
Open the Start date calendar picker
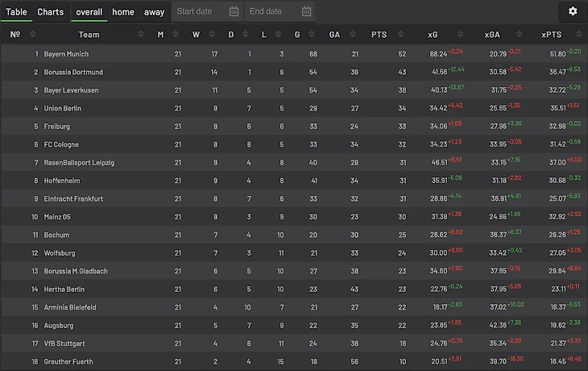234,11
